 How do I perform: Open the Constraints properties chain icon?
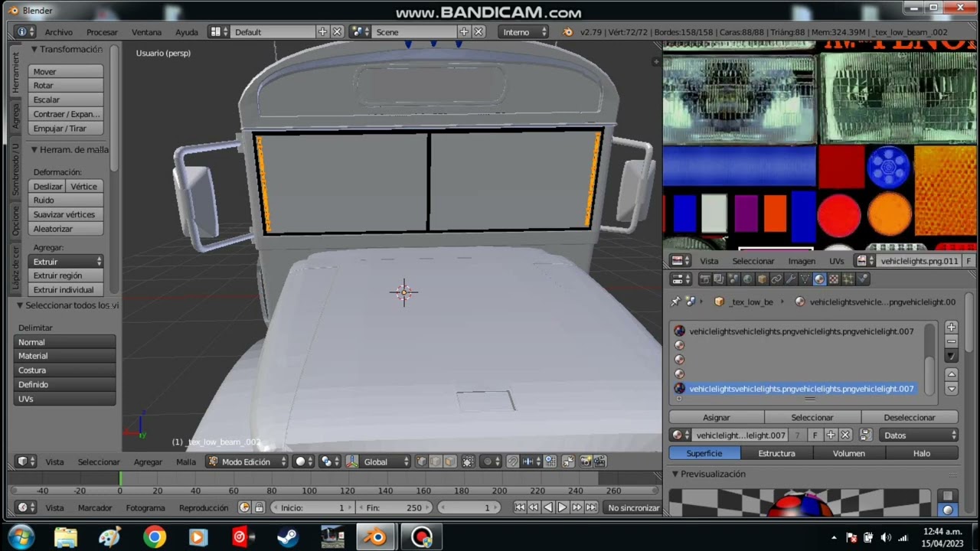coord(776,279)
